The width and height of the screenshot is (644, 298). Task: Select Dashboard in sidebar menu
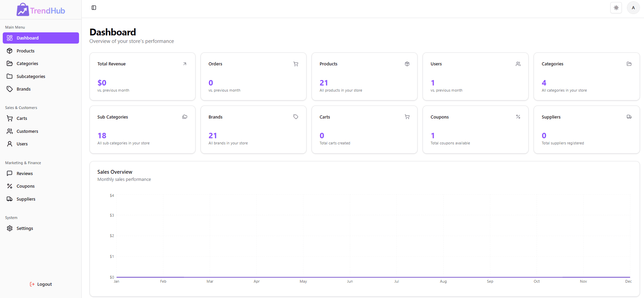pyautogui.click(x=41, y=38)
